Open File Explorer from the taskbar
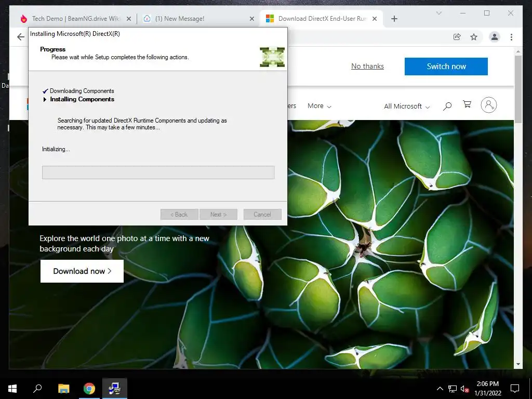This screenshot has height=399, width=532. click(x=63, y=389)
